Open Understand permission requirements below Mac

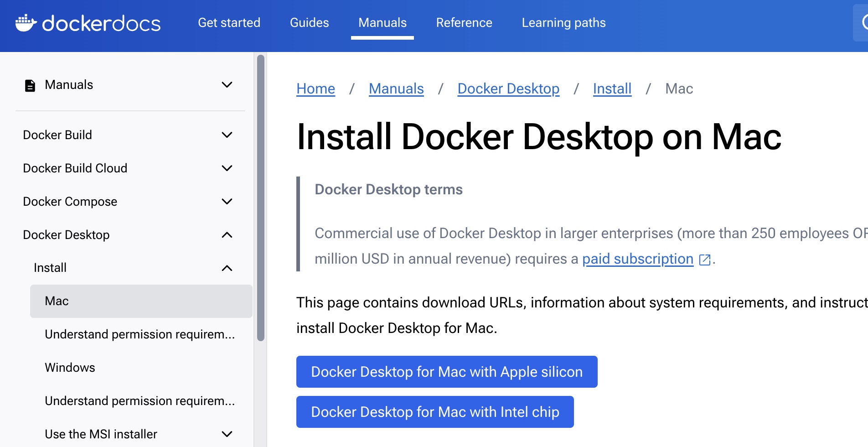[140, 334]
